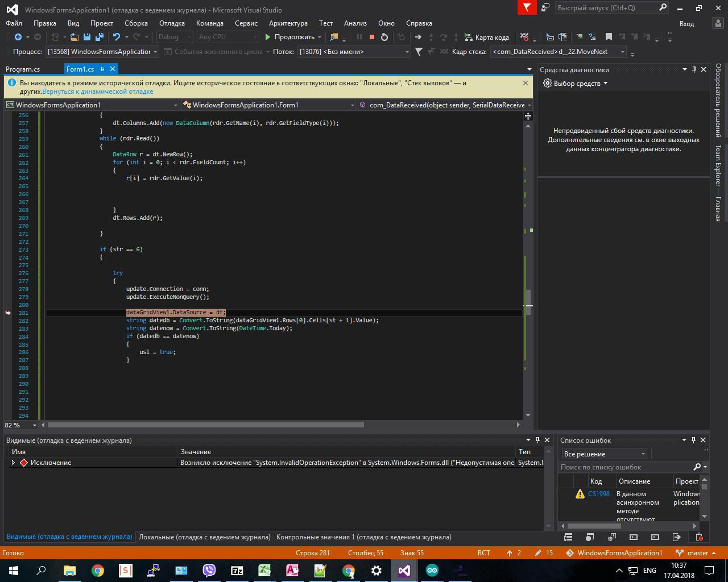Open the Сборка menu
This screenshot has height=582, width=728.
click(136, 23)
